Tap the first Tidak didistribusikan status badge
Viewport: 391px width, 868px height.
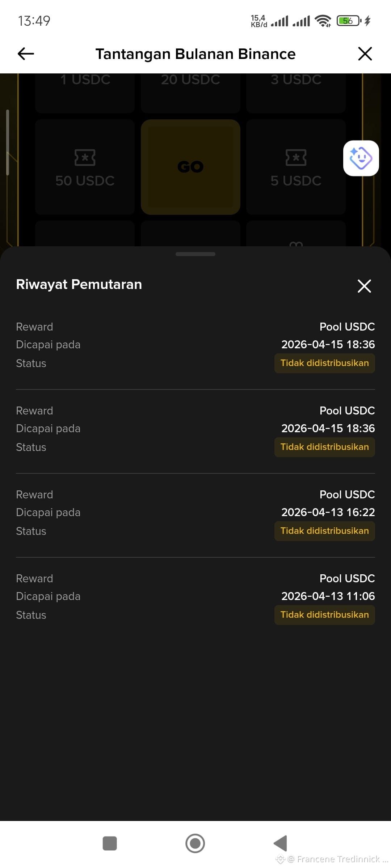[325, 363]
